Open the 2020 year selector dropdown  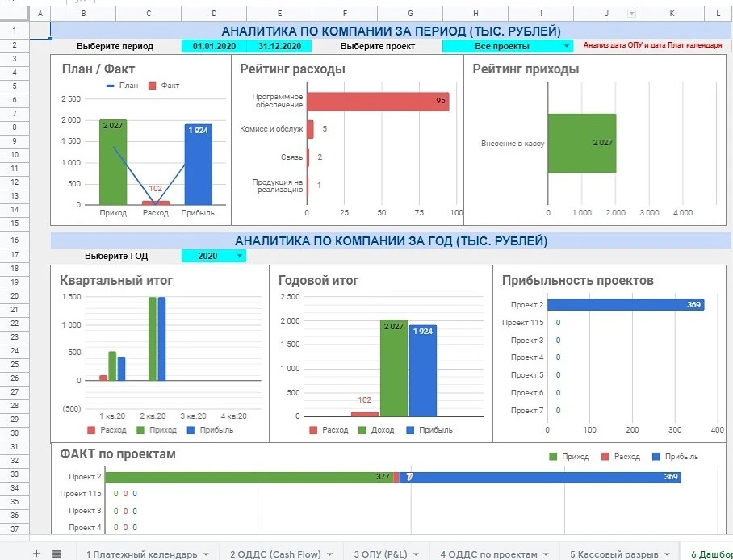click(x=240, y=256)
